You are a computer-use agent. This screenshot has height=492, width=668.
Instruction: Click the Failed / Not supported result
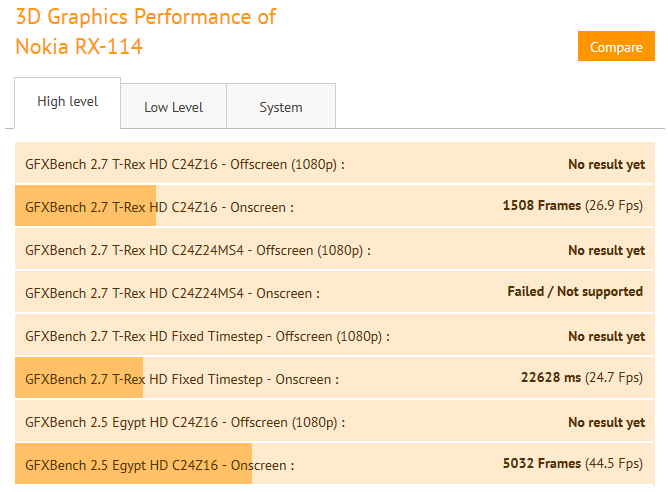pyautogui.click(x=575, y=292)
